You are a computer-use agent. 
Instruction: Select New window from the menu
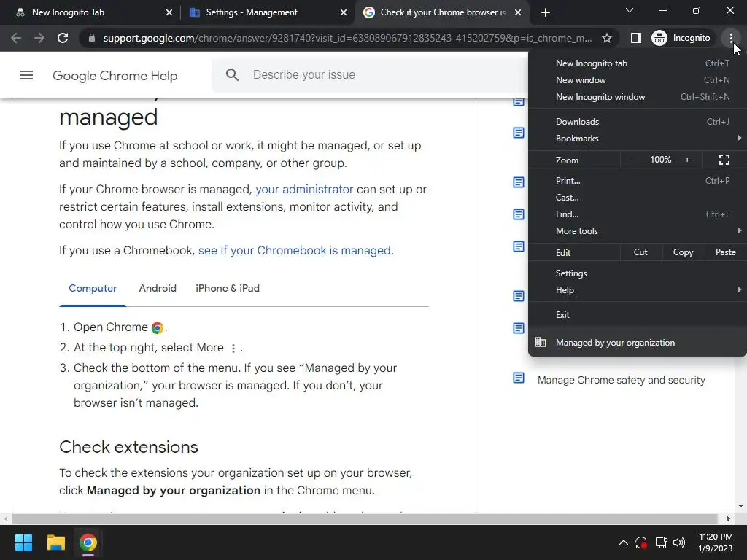click(x=638, y=80)
